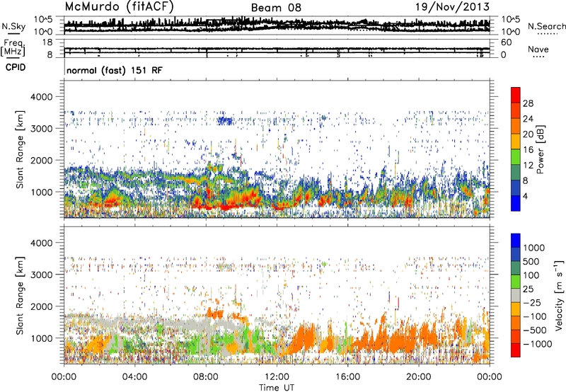
Task: Pick the gray segment of velocity colorbar
Action: tap(516, 296)
